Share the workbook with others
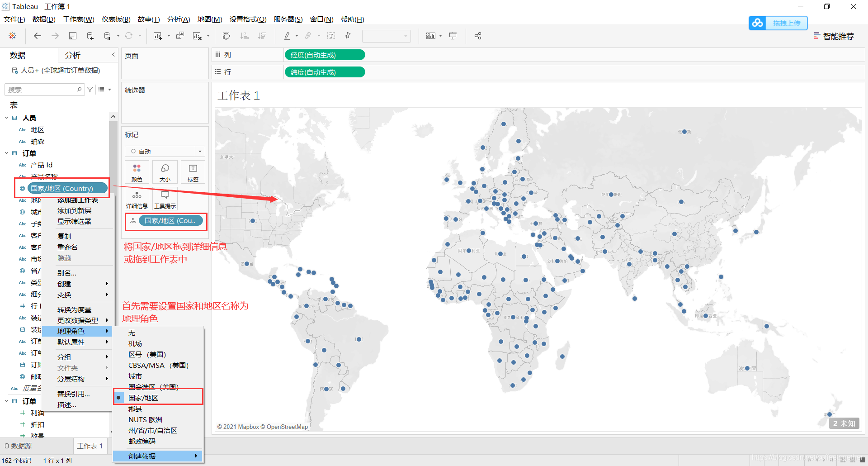This screenshot has width=868, height=466. coord(478,36)
